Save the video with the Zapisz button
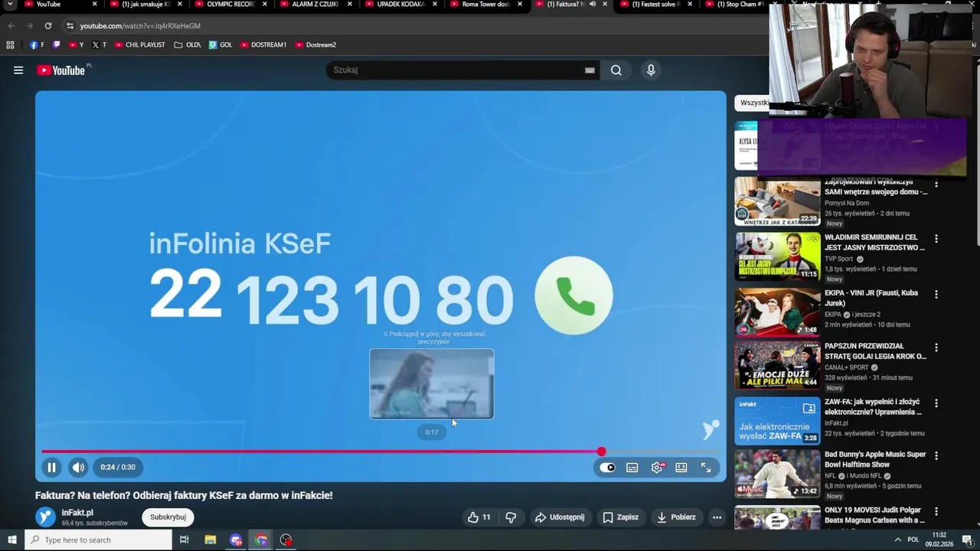 [x=621, y=517]
